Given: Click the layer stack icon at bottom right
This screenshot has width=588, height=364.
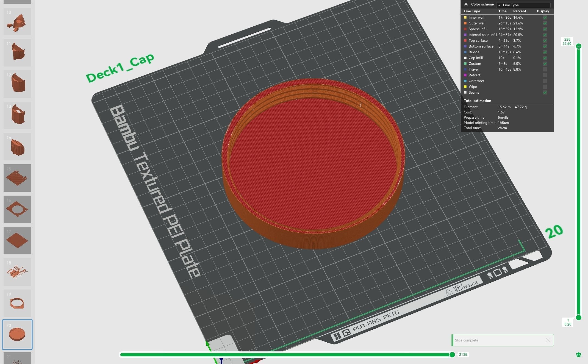Looking at the screenshot, I should point(578,355).
